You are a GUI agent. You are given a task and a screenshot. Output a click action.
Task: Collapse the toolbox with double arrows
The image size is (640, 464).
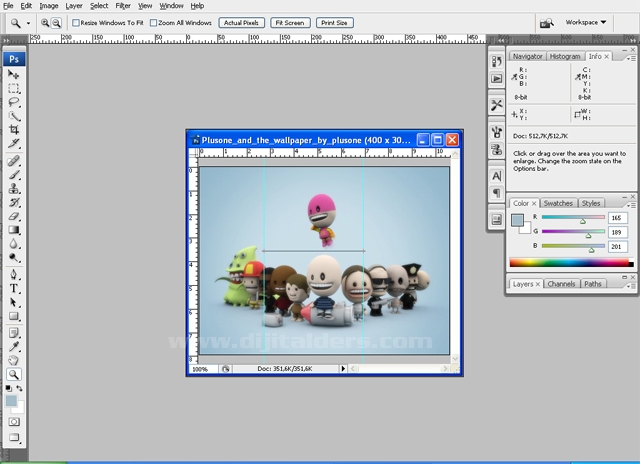point(6,40)
